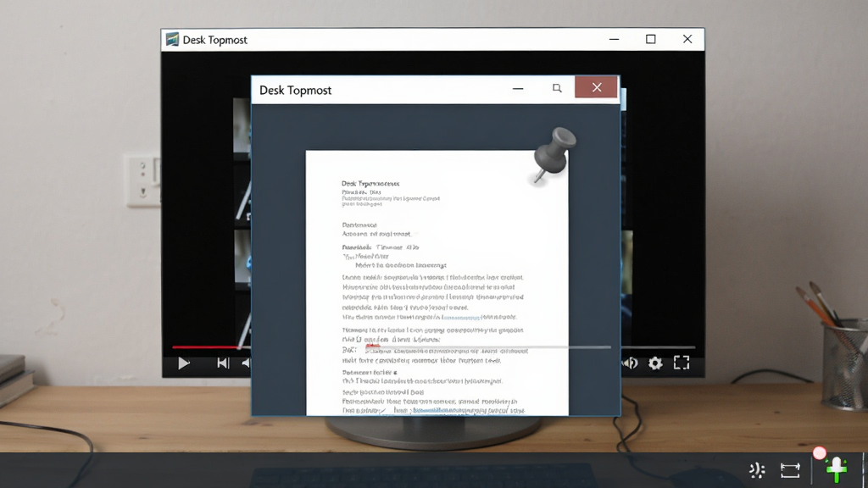Click the green pin icon in the taskbar
868x488 pixels.
[837, 469]
